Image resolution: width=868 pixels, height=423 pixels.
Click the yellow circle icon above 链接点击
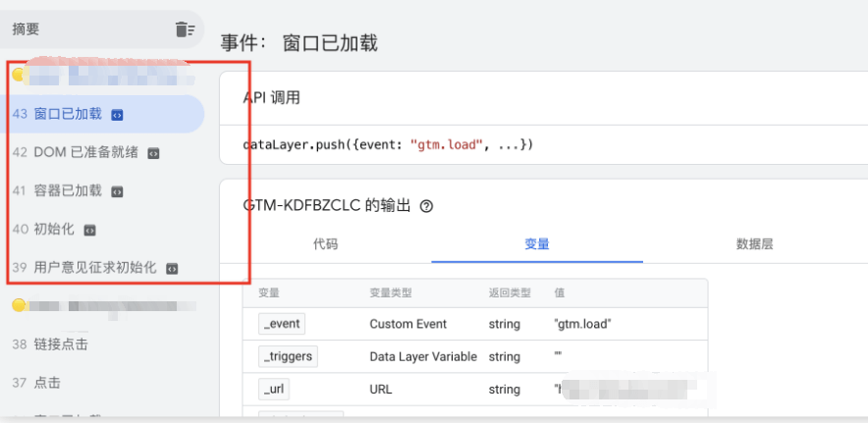click(x=18, y=305)
